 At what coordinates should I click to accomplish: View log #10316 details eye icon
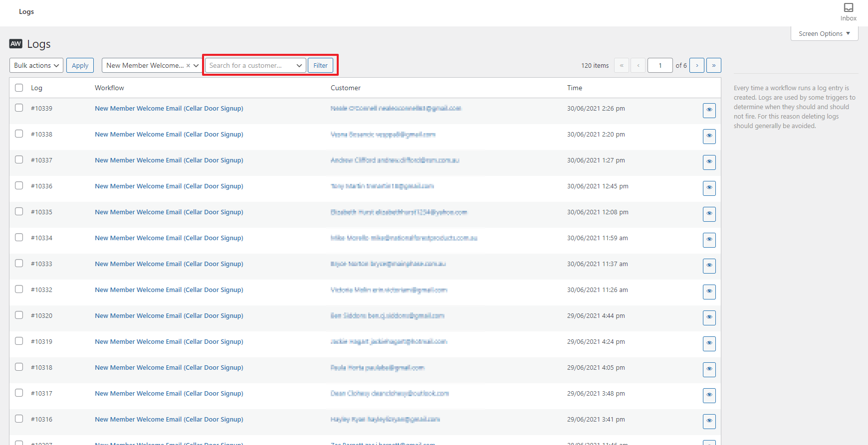[709, 421]
